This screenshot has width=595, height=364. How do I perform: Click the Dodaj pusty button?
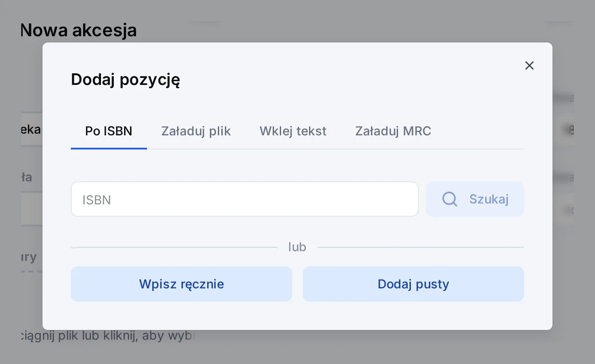pyautogui.click(x=413, y=284)
